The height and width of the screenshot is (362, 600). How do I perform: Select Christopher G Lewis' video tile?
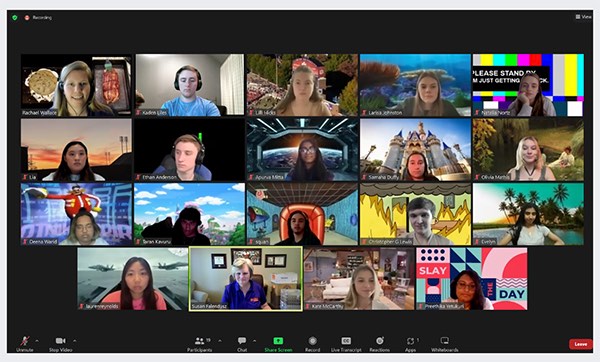[x=415, y=214]
